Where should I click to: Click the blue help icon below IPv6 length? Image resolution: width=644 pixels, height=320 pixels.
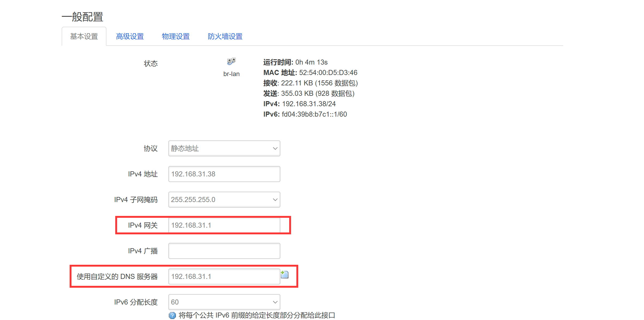172,315
